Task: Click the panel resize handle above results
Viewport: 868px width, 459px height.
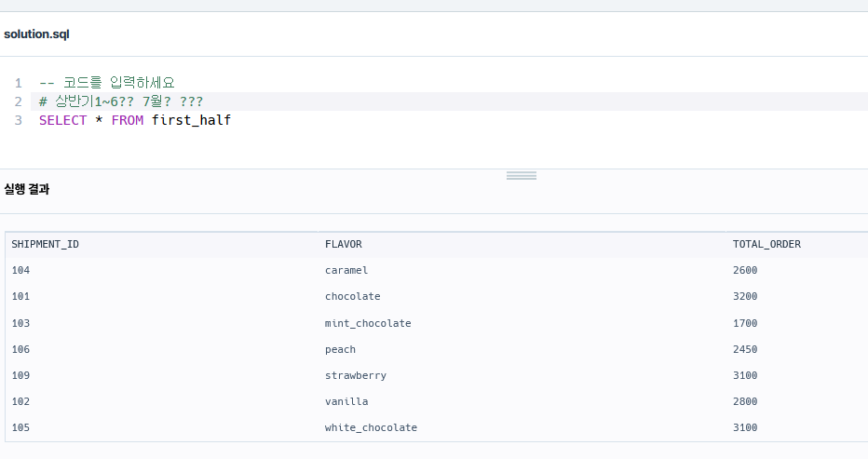Action: 521,176
